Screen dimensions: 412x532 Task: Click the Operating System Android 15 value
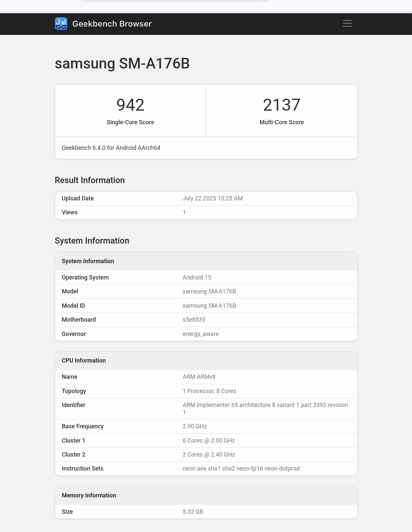pyautogui.click(x=197, y=277)
